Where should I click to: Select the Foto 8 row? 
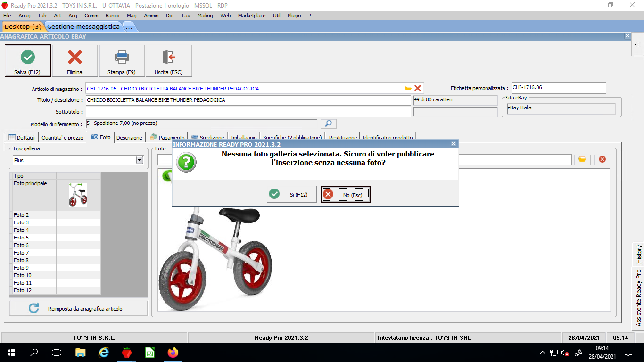pos(55,260)
